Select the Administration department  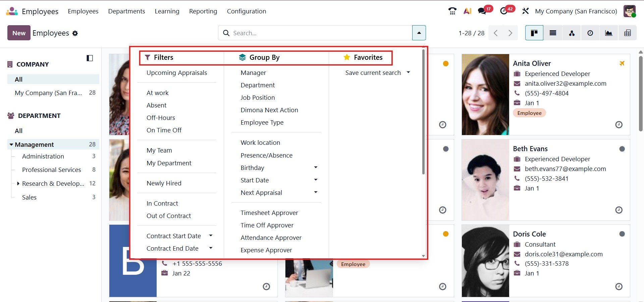[43, 156]
